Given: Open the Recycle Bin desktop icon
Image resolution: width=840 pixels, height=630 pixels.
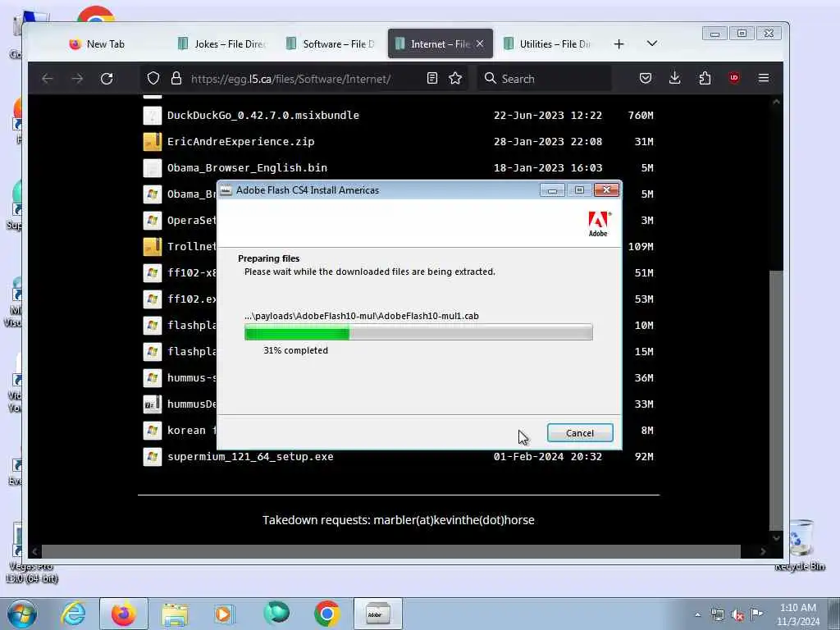Looking at the screenshot, I should (x=800, y=545).
